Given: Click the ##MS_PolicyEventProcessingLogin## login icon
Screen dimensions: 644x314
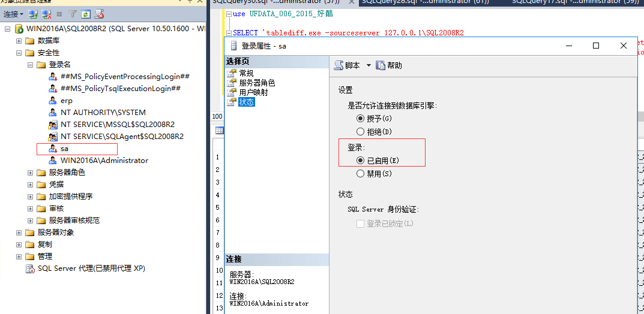Looking at the screenshot, I should coord(53,77).
